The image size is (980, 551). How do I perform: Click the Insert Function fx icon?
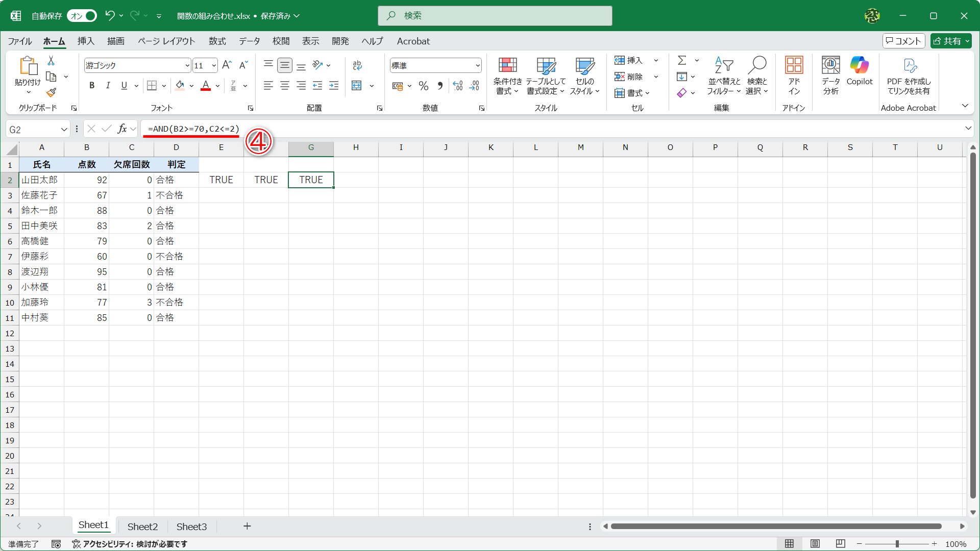click(122, 129)
